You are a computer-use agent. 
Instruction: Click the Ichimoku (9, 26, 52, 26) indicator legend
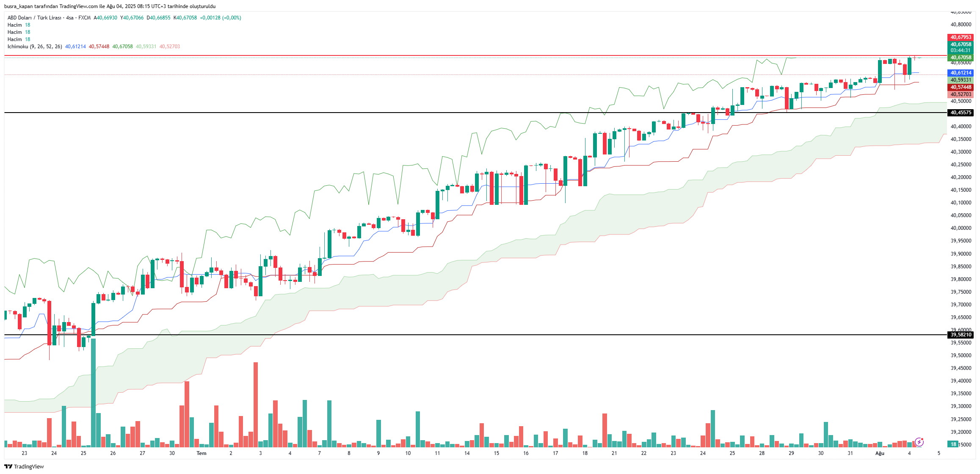click(x=35, y=47)
